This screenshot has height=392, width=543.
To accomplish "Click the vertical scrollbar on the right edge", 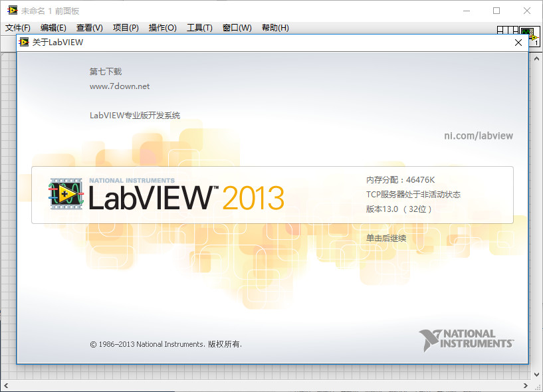I will [537, 199].
